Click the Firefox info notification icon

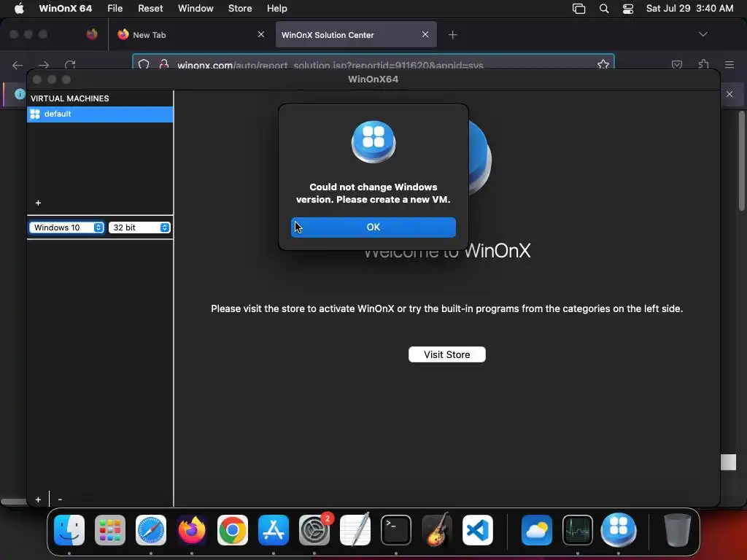[20, 94]
